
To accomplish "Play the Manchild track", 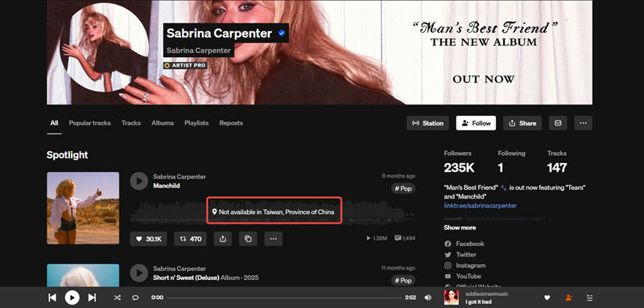I will point(138,181).
